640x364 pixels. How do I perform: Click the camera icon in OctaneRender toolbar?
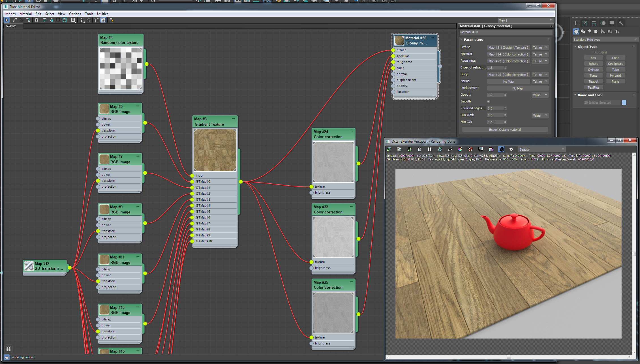(501, 149)
